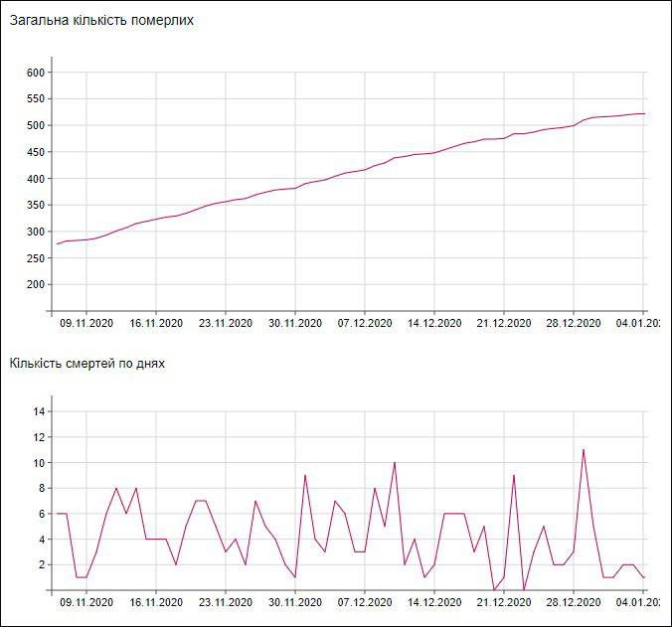Click the peak of 10 deaths near 10.12.2020

tap(395, 463)
